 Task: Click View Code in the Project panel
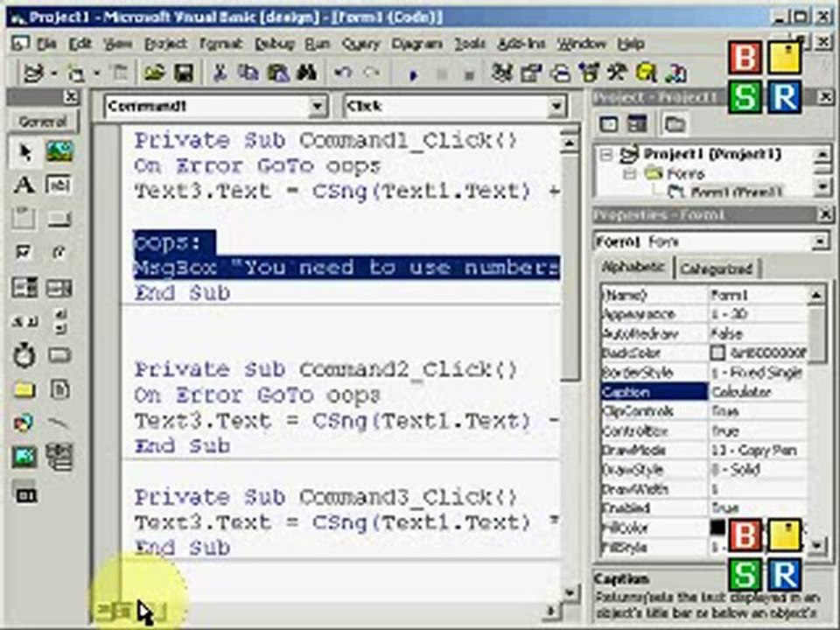click(609, 125)
